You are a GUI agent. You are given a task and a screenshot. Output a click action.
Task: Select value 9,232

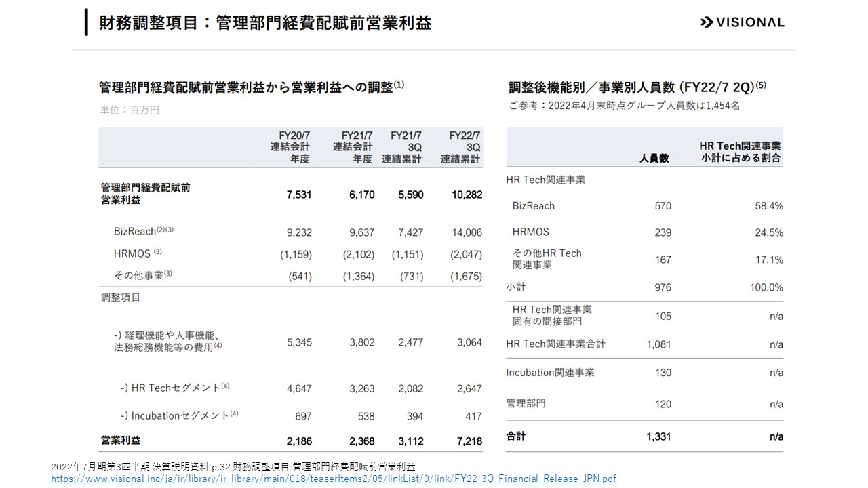pos(299,232)
